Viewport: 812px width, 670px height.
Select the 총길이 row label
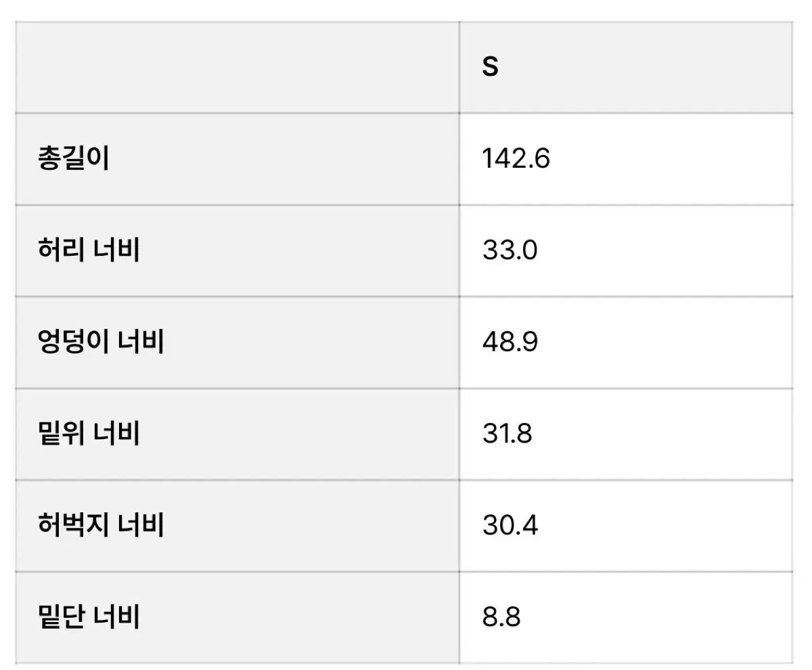click(x=73, y=159)
